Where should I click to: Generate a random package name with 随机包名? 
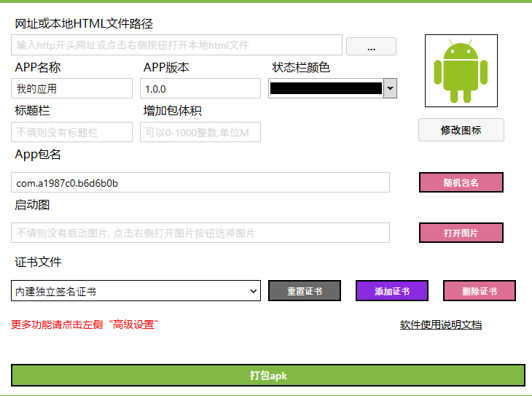pos(461,182)
